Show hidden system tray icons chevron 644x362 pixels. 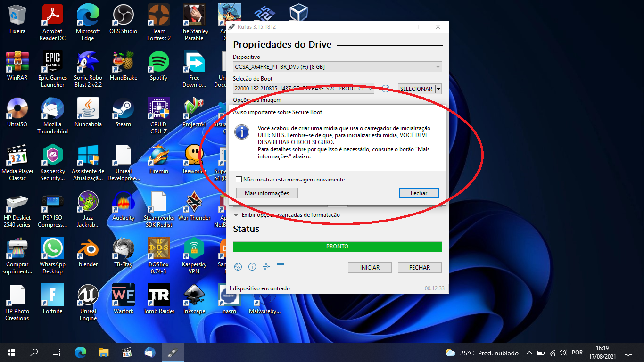(529, 353)
